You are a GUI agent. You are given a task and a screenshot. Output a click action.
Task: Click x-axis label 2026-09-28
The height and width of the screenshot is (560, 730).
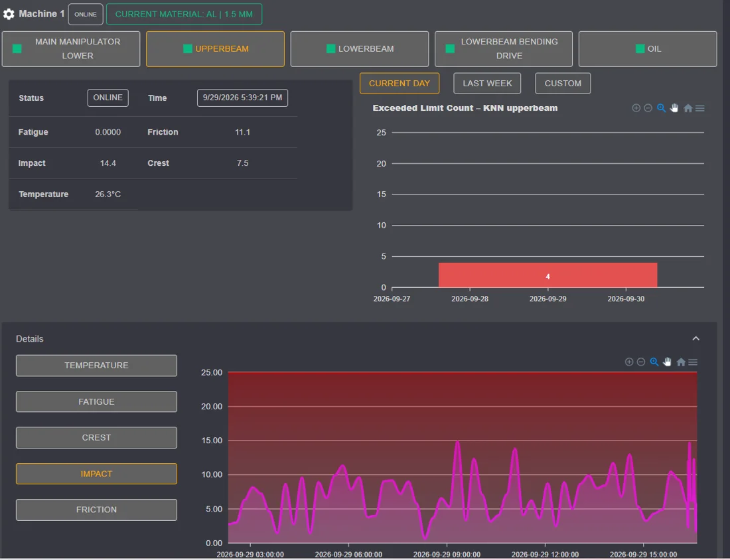(x=470, y=299)
